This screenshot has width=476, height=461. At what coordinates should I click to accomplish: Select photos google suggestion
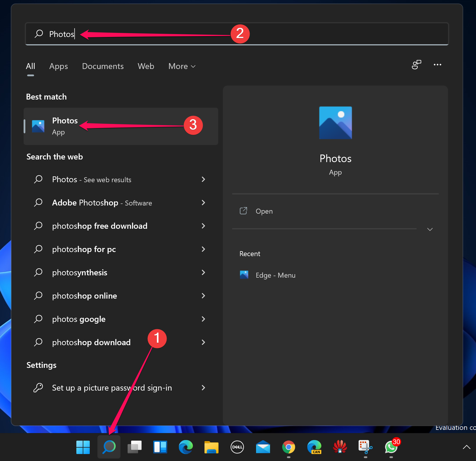coord(121,319)
